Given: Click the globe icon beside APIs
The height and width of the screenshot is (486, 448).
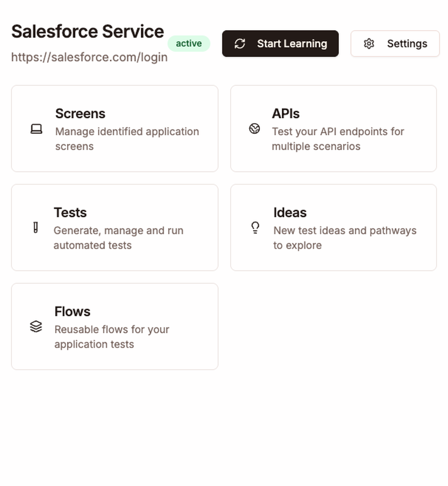Looking at the screenshot, I should (x=255, y=128).
